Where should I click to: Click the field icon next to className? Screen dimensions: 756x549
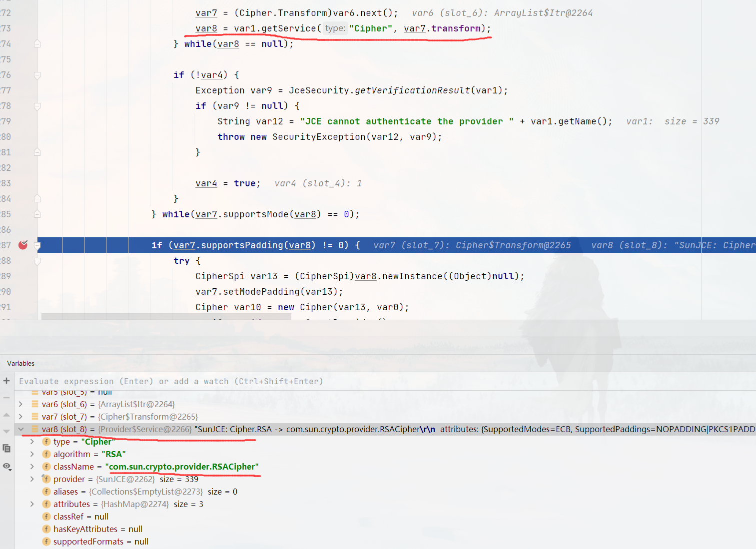coord(46,467)
